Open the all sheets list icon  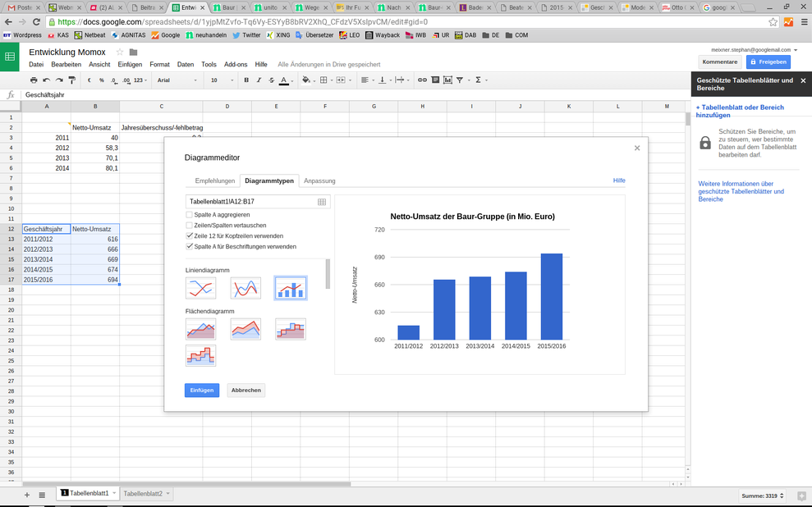42,495
